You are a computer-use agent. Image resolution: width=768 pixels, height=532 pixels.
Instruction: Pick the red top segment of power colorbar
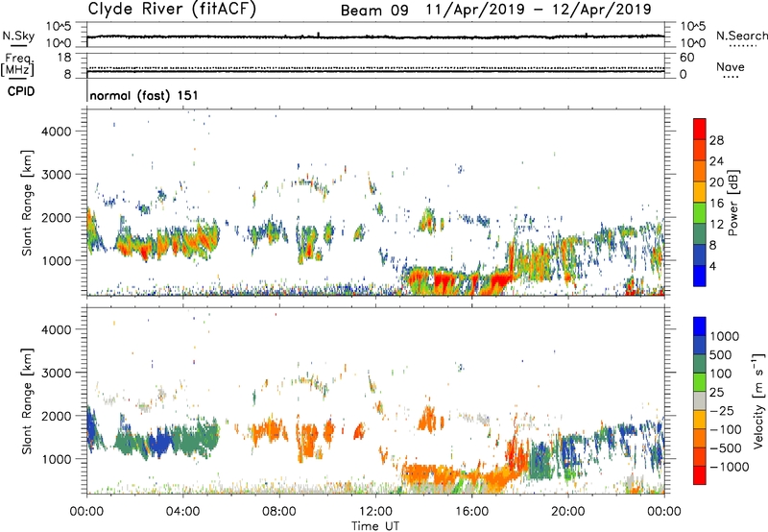click(700, 129)
